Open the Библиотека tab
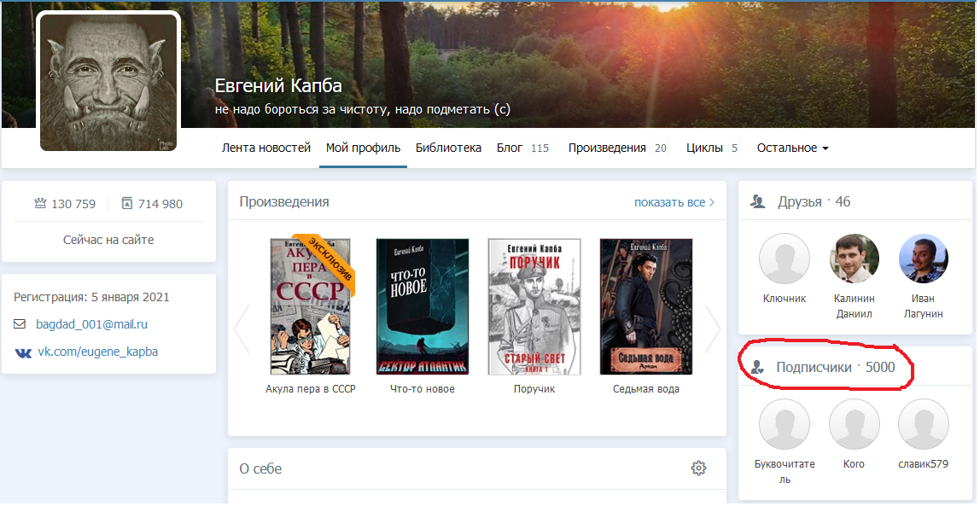 coord(448,148)
